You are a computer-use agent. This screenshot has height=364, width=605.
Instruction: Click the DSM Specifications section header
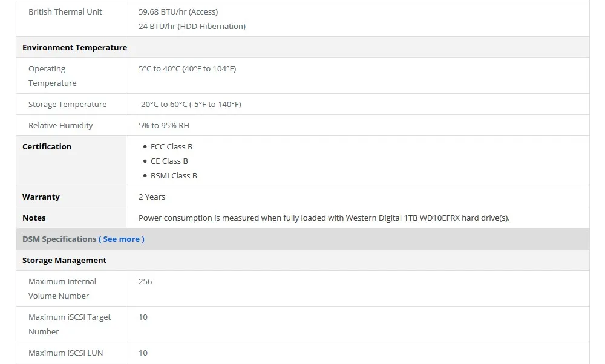coord(59,239)
